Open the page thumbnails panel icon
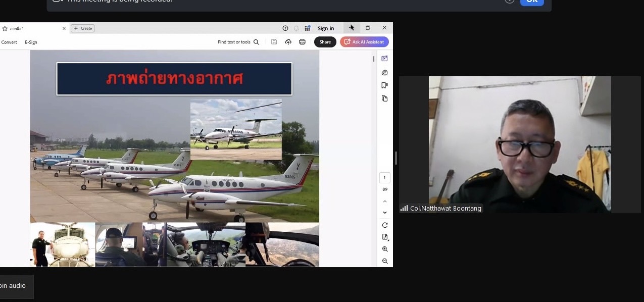 [385, 98]
